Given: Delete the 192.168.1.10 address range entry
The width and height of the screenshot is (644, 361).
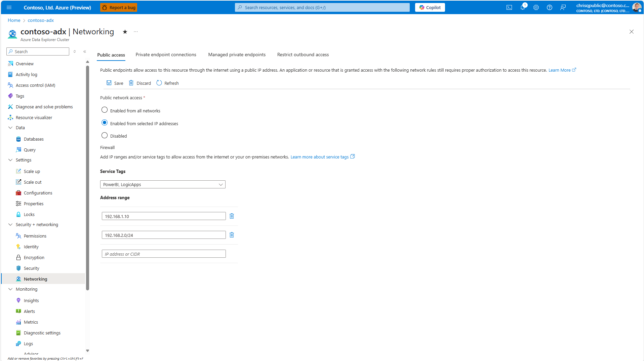Looking at the screenshot, I should (x=232, y=216).
